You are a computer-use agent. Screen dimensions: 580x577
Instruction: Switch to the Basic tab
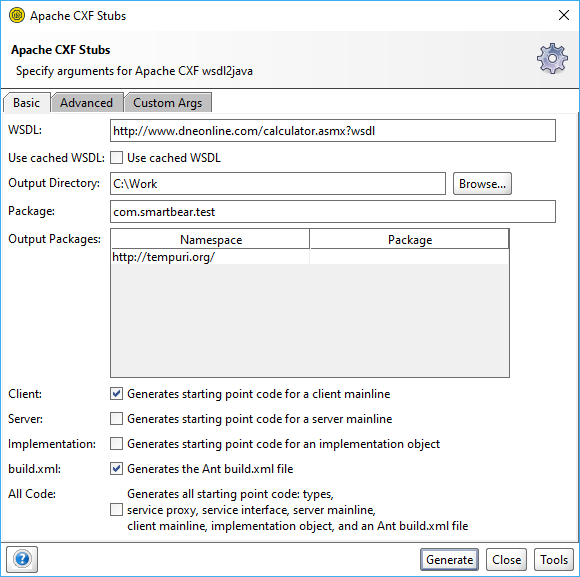26,102
